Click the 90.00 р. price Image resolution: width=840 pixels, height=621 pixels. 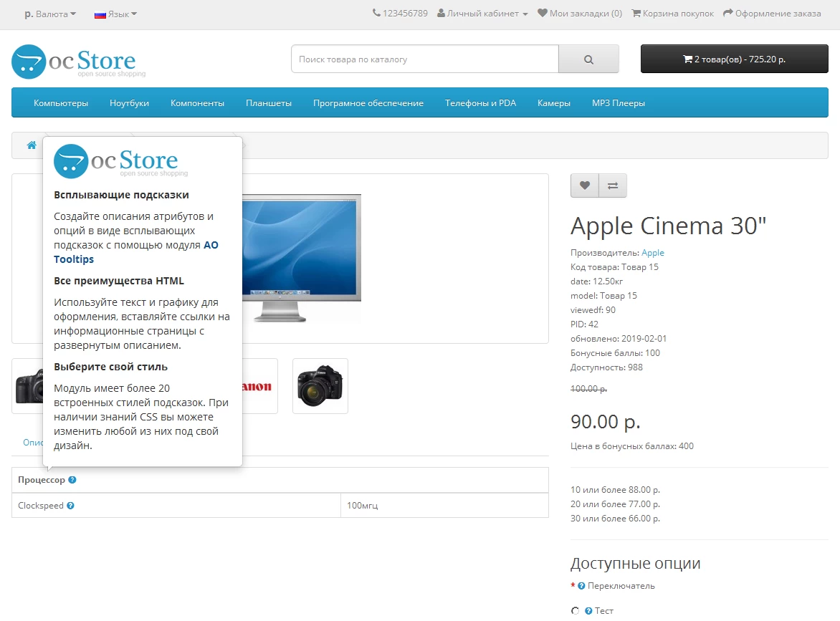click(x=606, y=421)
